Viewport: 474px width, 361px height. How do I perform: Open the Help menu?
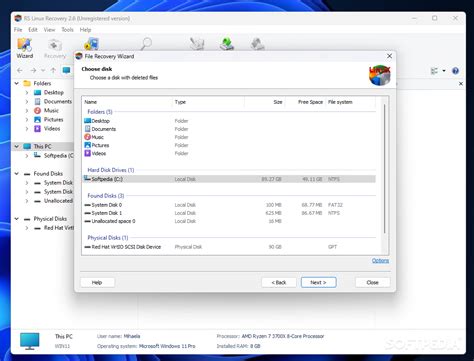(85, 30)
